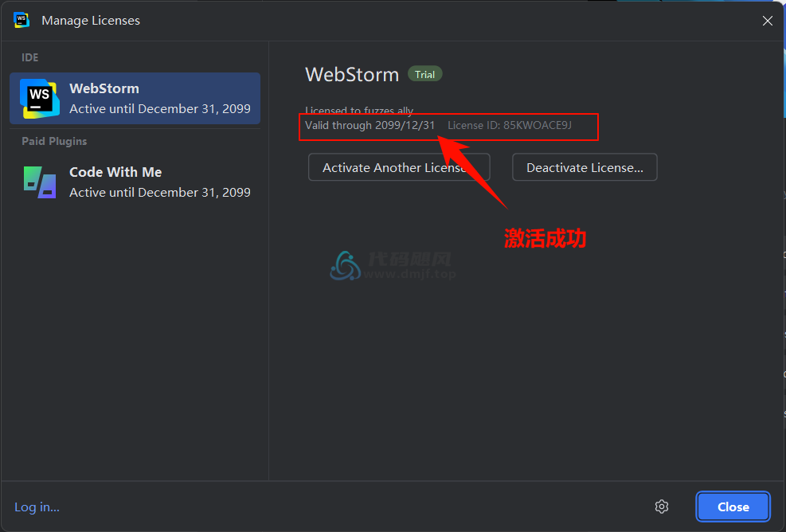Click the Activate Another License button
This screenshot has height=532, width=786.
[399, 167]
